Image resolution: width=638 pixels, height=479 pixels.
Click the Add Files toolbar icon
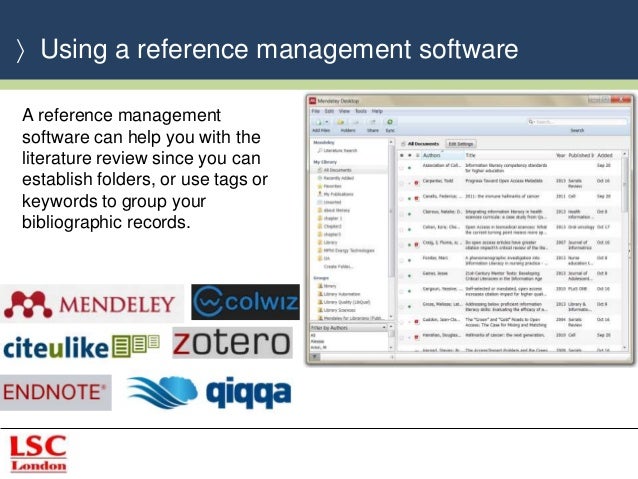pos(318,122)
